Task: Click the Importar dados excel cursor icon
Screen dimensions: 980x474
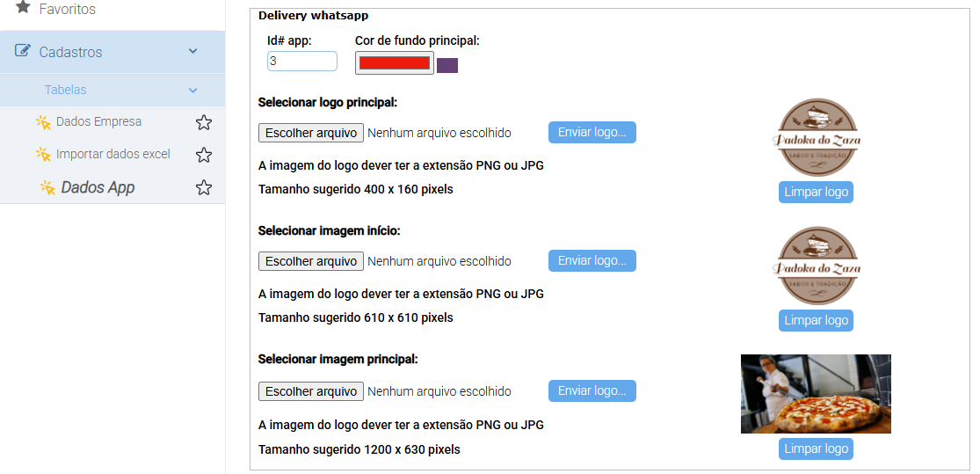Action: pos(43,155)
